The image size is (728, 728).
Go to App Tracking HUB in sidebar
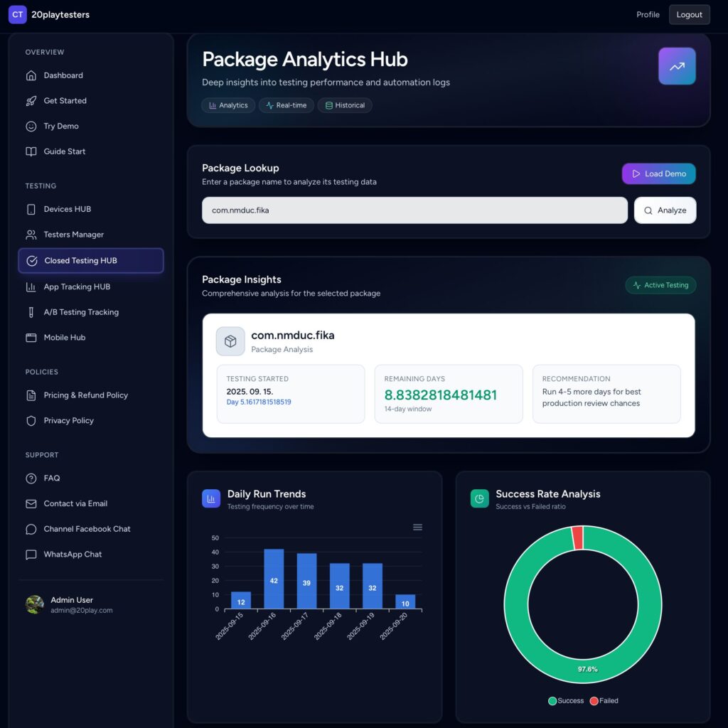point(77,287)
